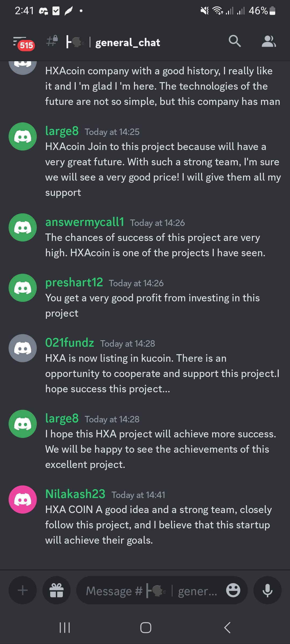Open the plus attachment button
290x644 pixels.
tap(23, 590)
